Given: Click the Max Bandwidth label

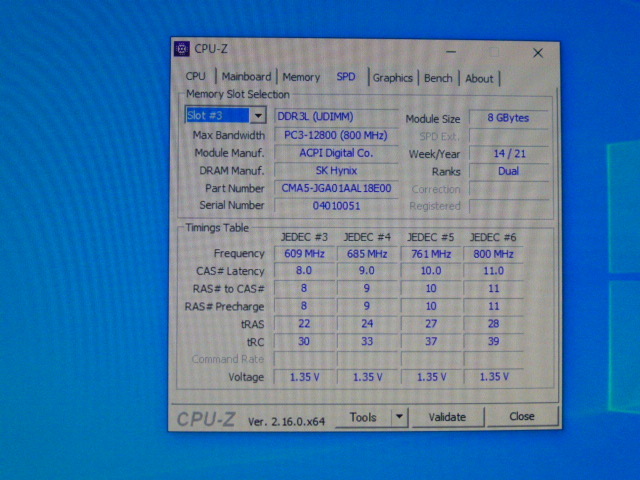Looking at the screenshot, I should coord(229,135).
